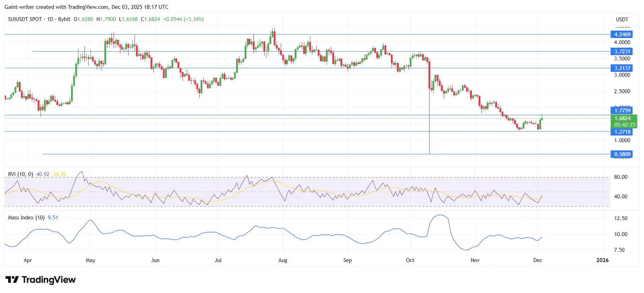Image resolution: width=644 pixels, height=293 pixels.
Task: Click the Gaint-writer TradingView.com header text
Action: [x=86, y=7]
